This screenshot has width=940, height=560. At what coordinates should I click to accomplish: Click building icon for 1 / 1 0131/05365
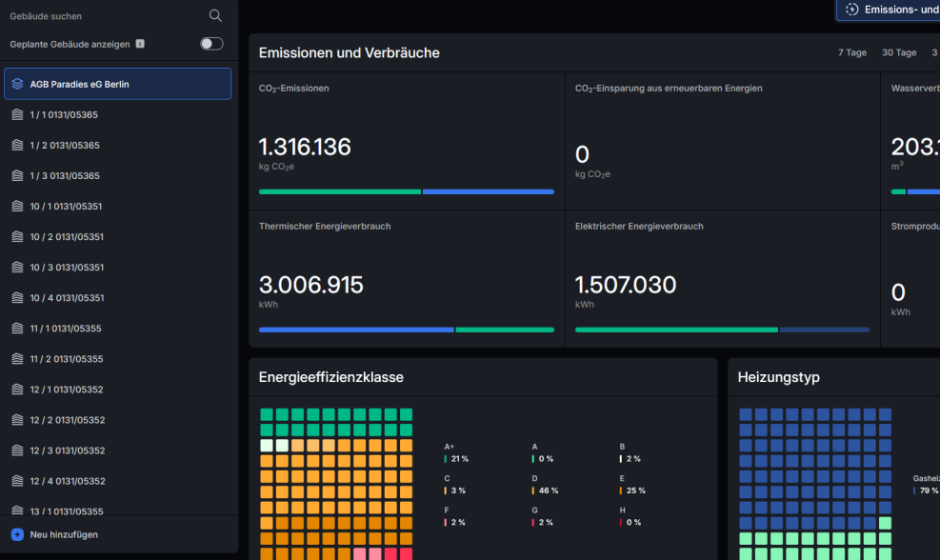[17, 115]
